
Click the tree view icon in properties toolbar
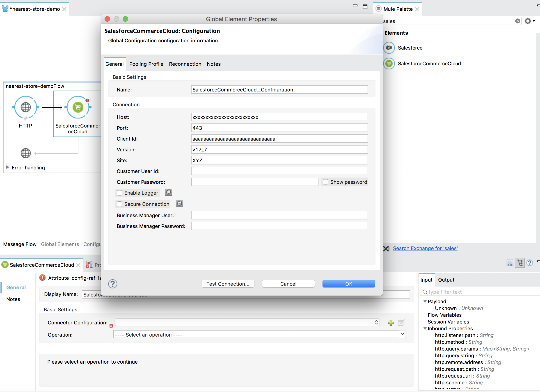pyautogui.click(x=520, y=263)
